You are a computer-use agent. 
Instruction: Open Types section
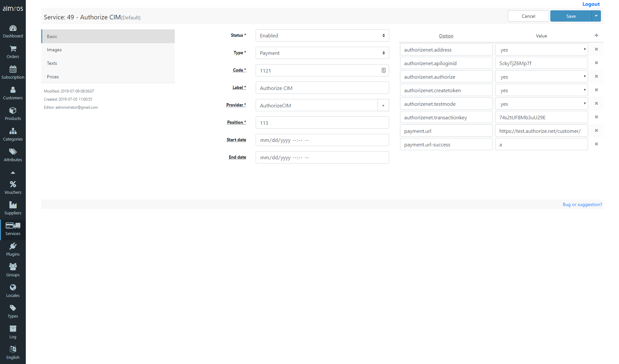tap(13, 311)
